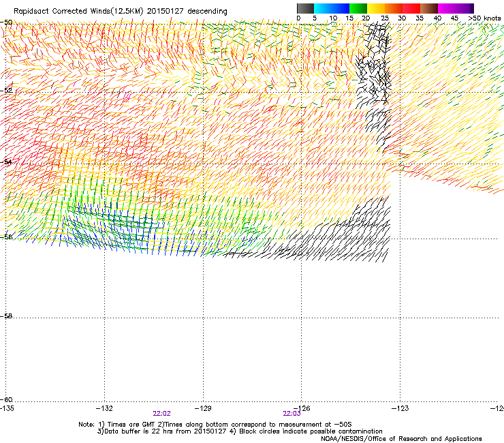Click the blue 10-15 knots legend color
504x443 pixels.
click(341, 8)
